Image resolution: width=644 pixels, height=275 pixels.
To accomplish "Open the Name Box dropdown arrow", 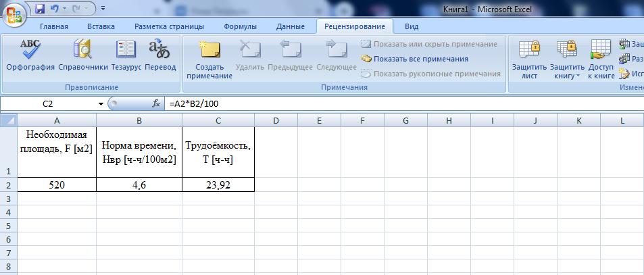I will click(101, 104).
